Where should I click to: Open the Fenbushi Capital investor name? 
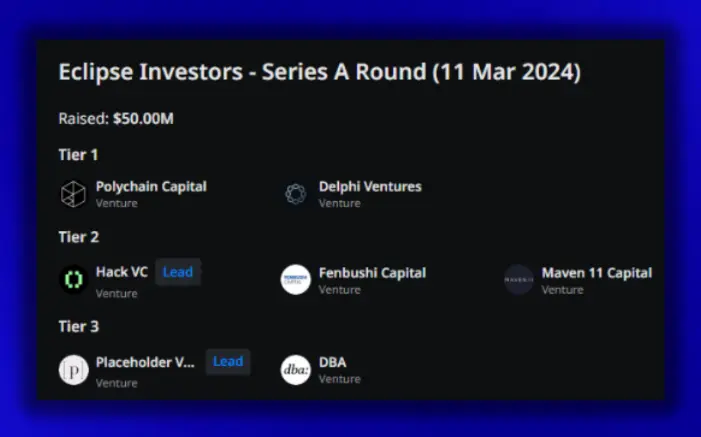click(x=372, y=272)
